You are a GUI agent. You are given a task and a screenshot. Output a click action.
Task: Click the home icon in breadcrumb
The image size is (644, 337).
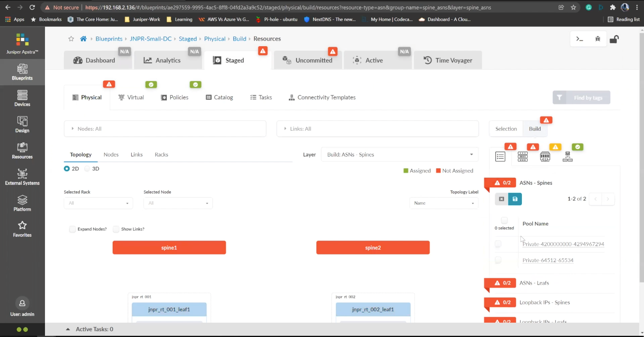click(83, 39)
